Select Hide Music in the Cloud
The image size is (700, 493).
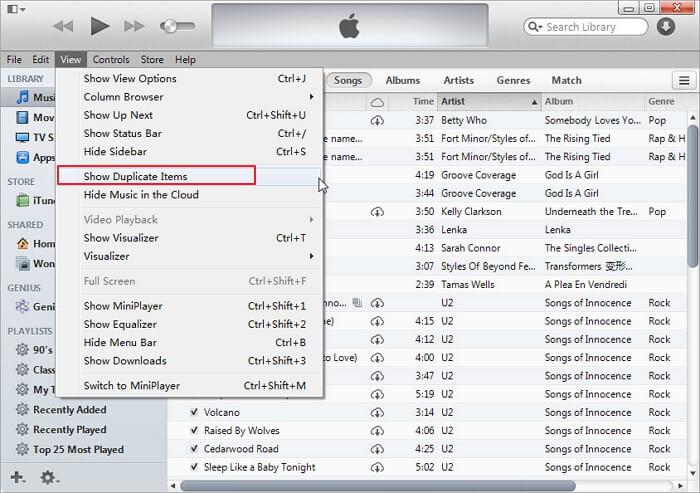pyautogui.click(x=190, y=195)
